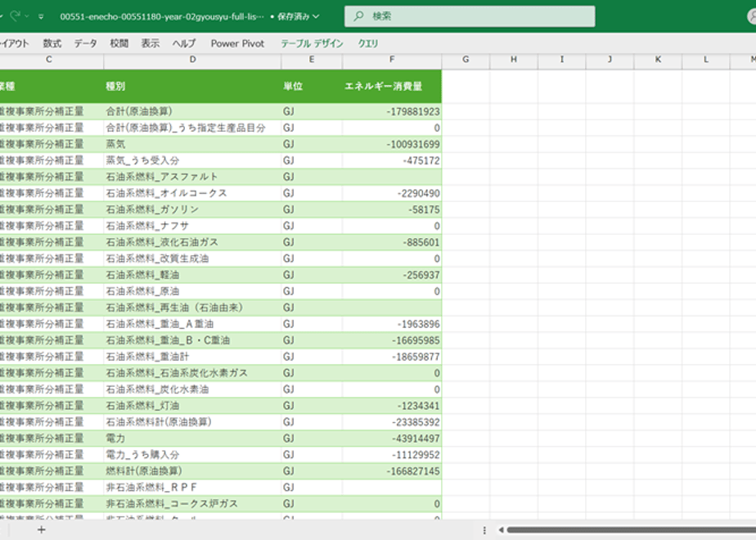Add a new sheet with the plus button
This screenshot has height=540, width=756.
click(x=42, y=530)
